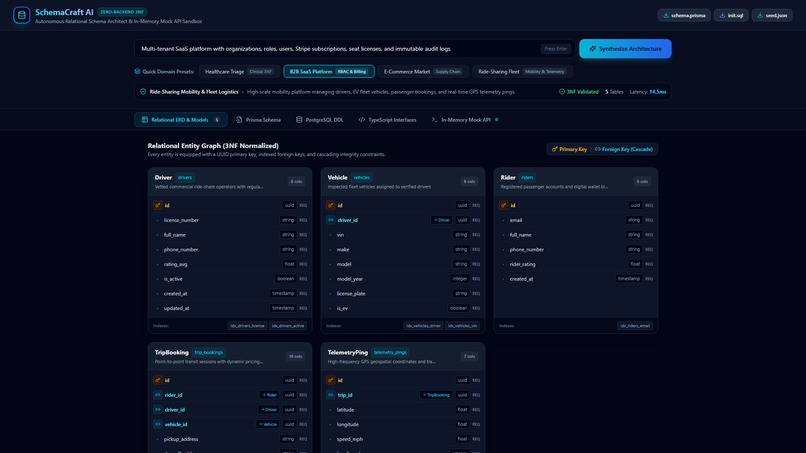Download the init.sql file

pyautogui.click(x=731, y=15)
